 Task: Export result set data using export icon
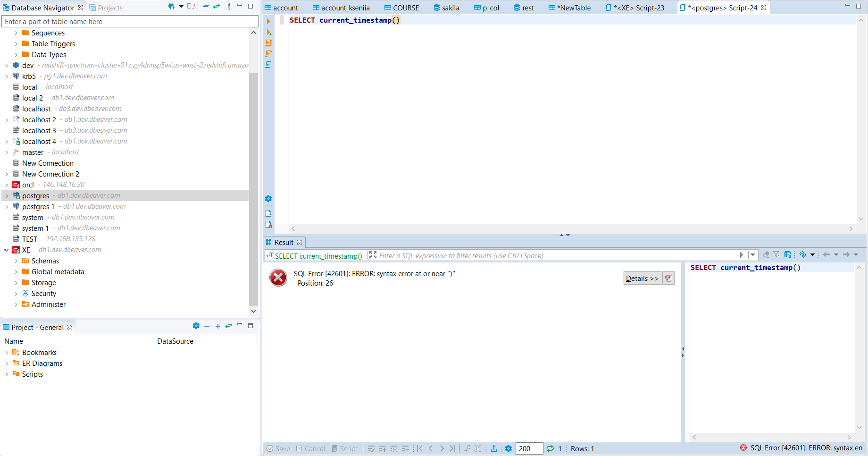coord(493,448)
